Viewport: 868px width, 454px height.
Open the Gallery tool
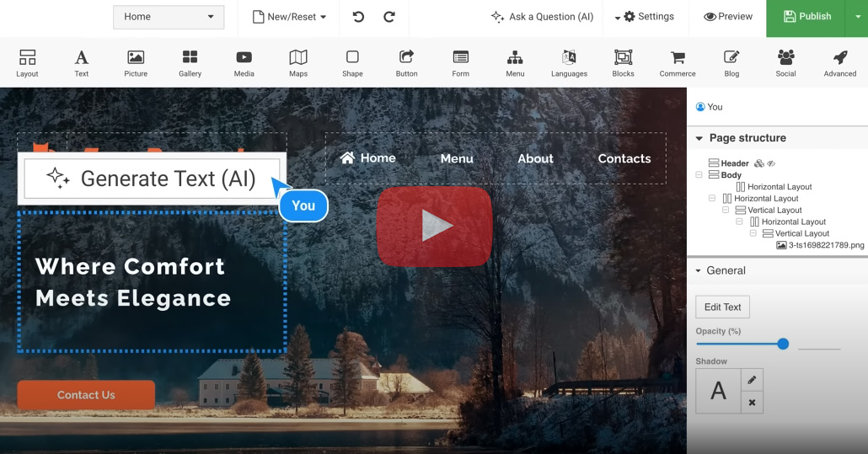(190, 63)
